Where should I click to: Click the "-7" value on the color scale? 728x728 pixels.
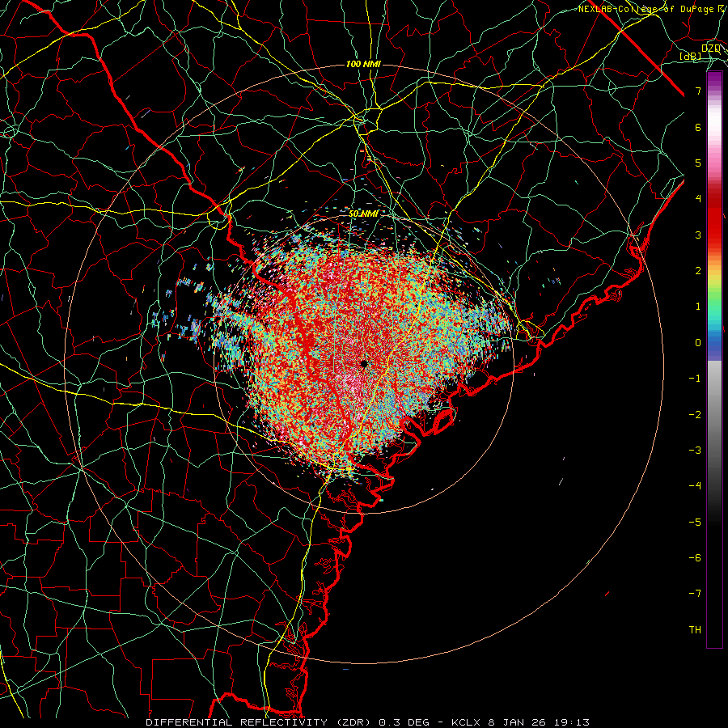click(695, 594)
